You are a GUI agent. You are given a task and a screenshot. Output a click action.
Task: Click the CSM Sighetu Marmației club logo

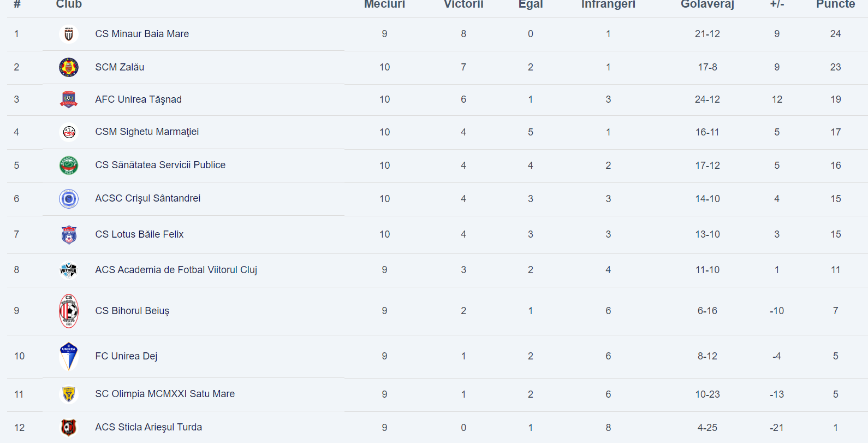(69, 132)
